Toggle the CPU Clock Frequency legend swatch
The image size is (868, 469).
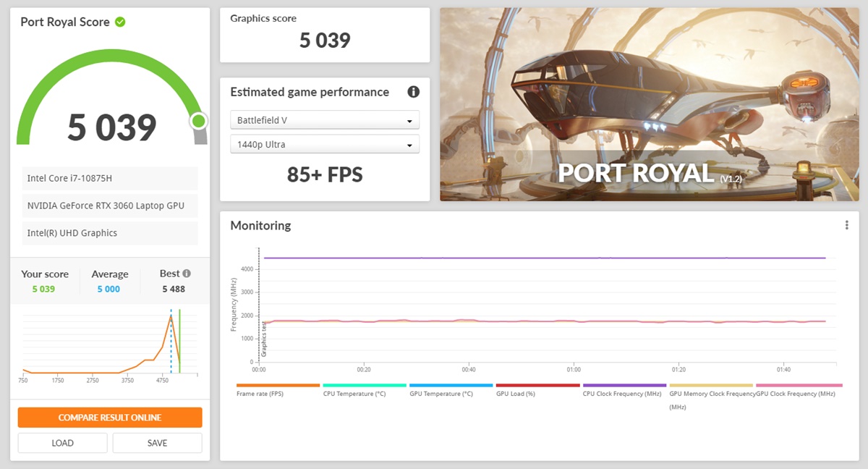[x=624, y=385]
